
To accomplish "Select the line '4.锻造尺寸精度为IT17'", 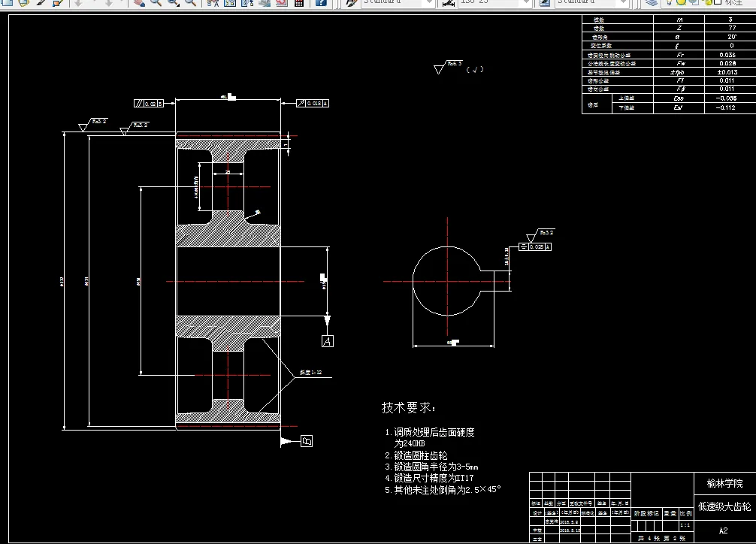I will pyautogui.click(x=429, y=478).
